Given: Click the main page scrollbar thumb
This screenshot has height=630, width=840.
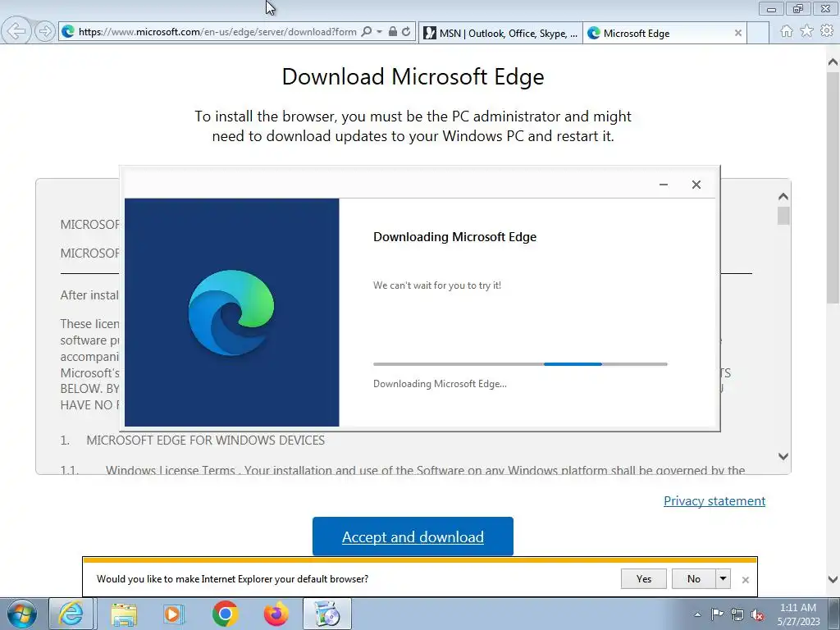Looking at the screenshot, I should pyautogui.click(x=833, y=188).
